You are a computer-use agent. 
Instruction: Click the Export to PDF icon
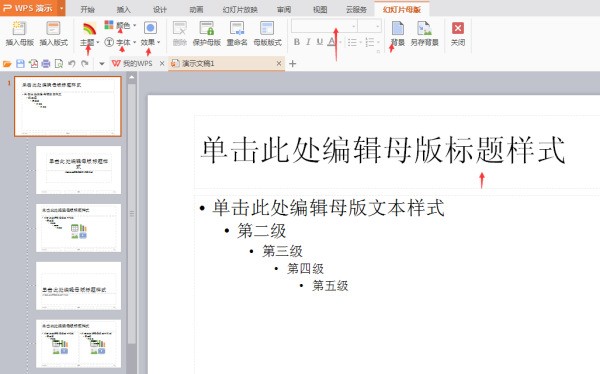point(33,64)
